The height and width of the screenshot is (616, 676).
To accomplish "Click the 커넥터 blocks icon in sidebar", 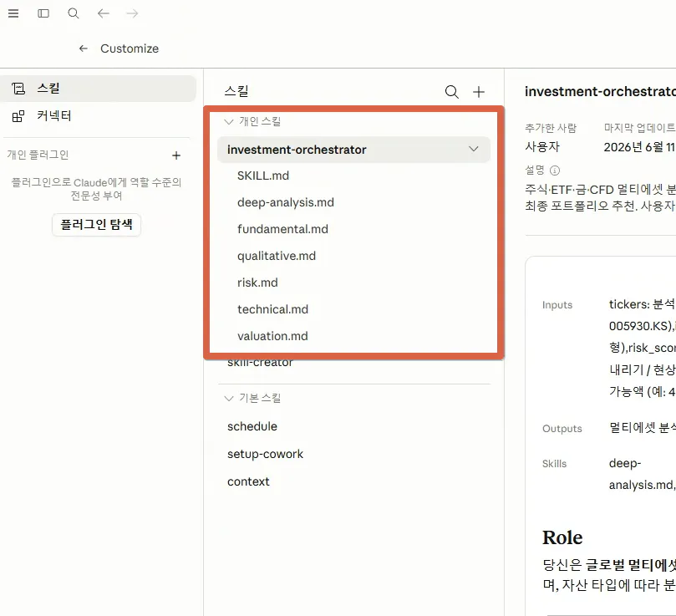I will pyautogui.click(x=18, y=116).
